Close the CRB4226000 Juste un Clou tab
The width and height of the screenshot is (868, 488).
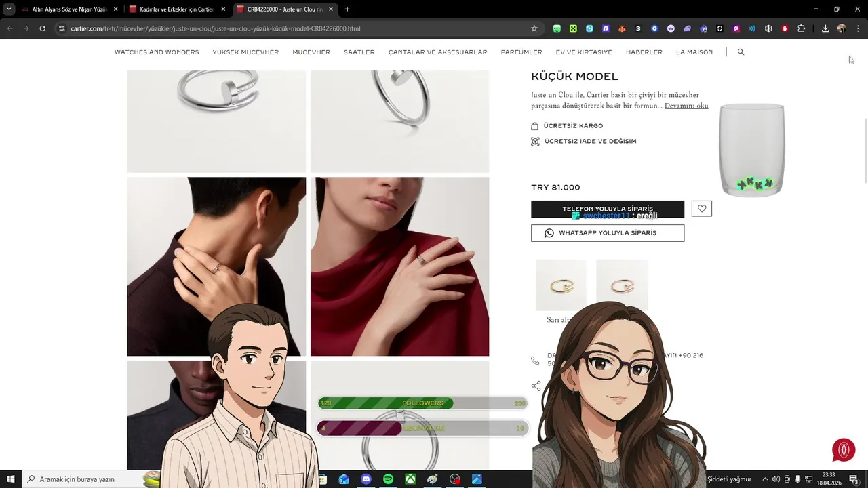pyautogui.click(x=330, y=9)
